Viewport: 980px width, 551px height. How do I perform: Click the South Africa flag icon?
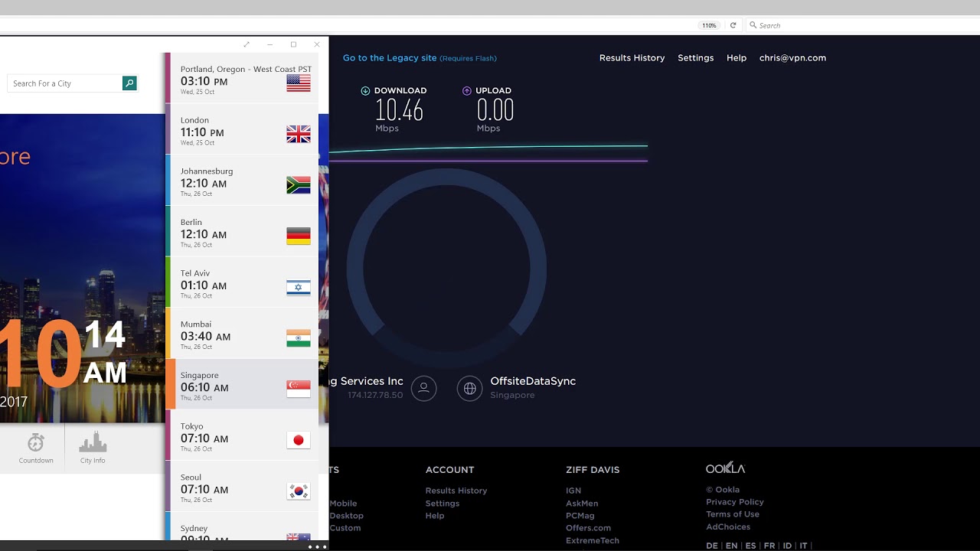pyautogui.click(x=299, y=185)
